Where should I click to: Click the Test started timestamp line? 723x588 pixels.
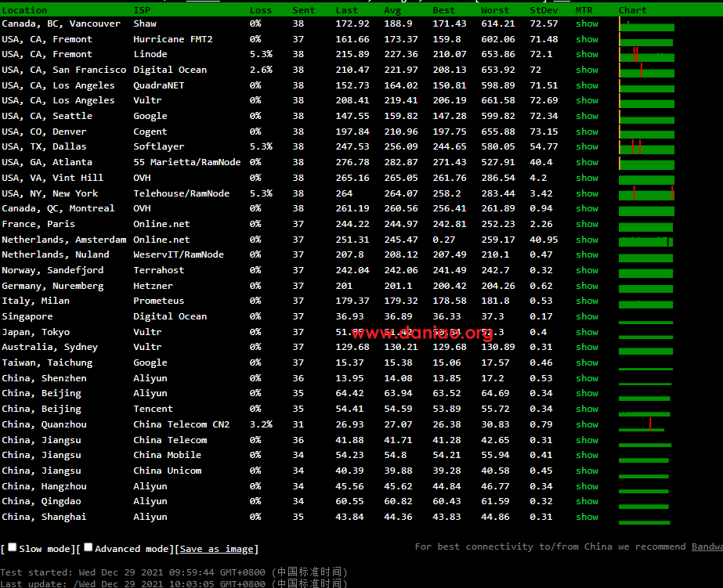tap(174, 572)
